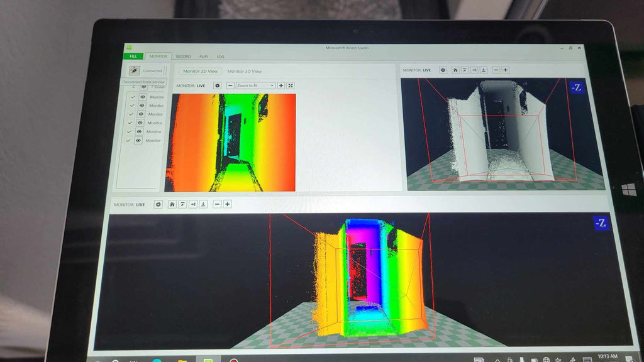Open the 2D view settings gear
The image size is (644, 362).
(x=217, y=85)
